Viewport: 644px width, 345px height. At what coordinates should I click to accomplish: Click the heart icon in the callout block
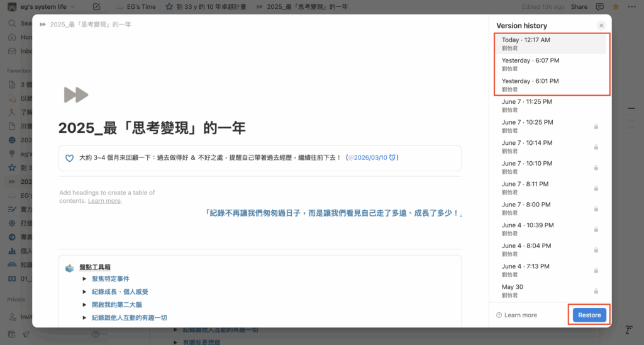70,158
